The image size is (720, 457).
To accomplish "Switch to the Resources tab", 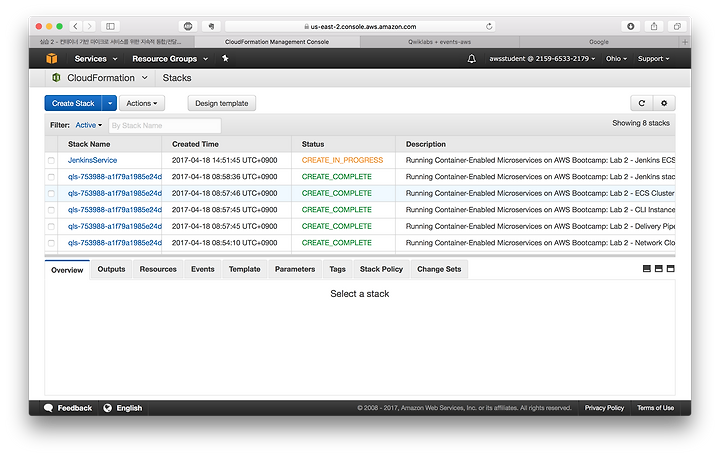I will tap(158, 269).
